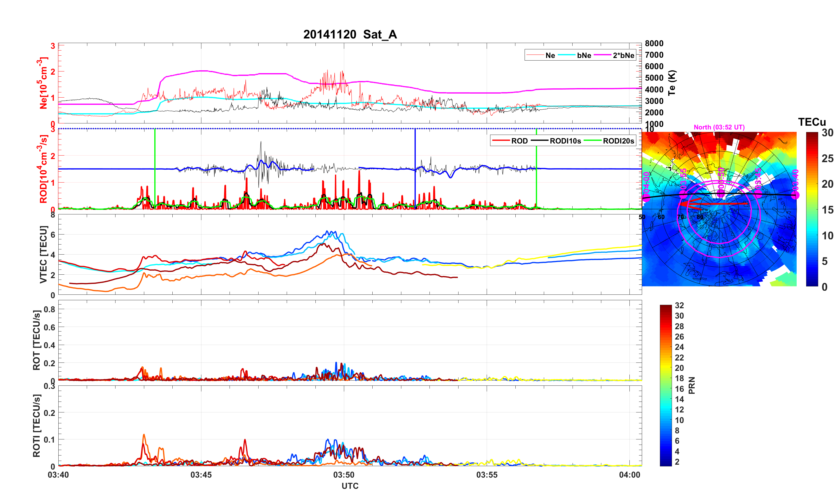Click the magenta 2*bNe legend line sample

(x=602, y=55)
